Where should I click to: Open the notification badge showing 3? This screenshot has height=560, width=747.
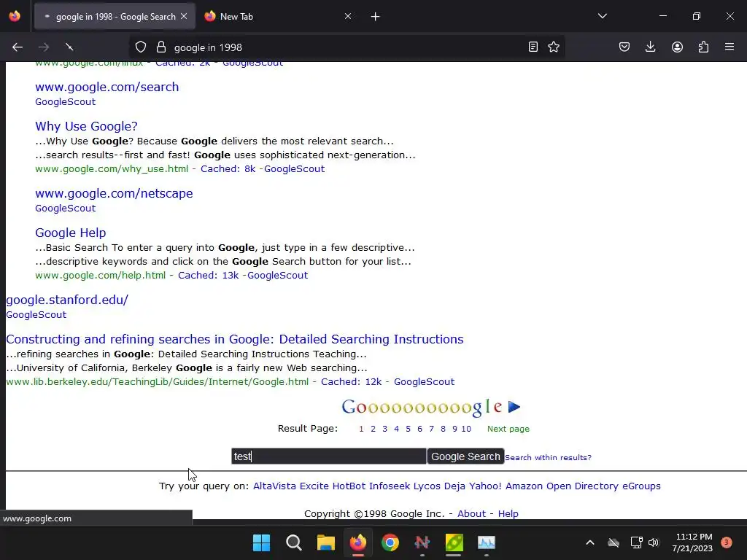click(726, 542)
